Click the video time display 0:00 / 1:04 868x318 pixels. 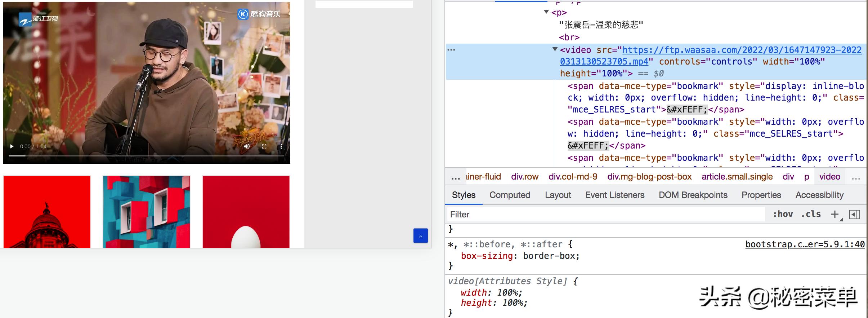33,146
